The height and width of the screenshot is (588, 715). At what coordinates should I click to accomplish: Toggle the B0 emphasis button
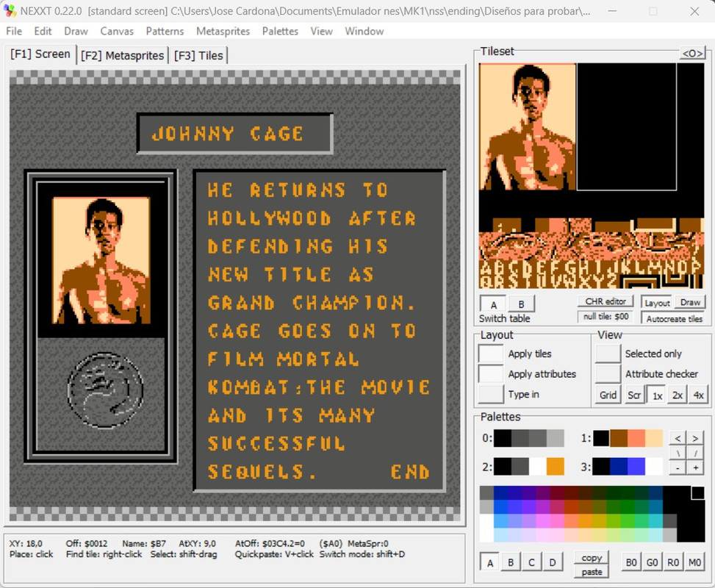point(631,562)
